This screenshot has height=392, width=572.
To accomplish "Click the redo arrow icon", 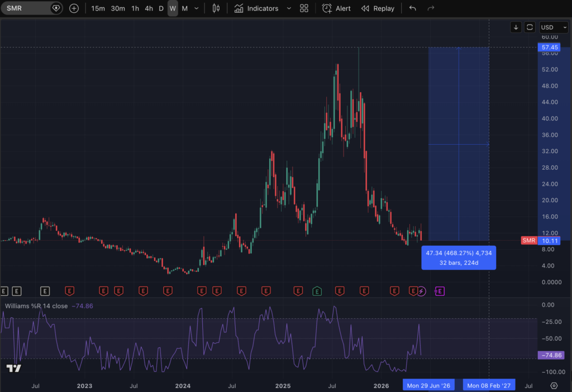I will click(431, 8).
